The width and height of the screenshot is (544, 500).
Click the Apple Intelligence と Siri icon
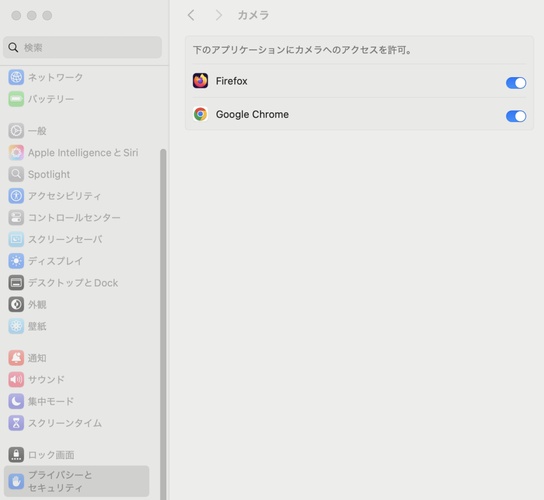[x=16, y=153]
